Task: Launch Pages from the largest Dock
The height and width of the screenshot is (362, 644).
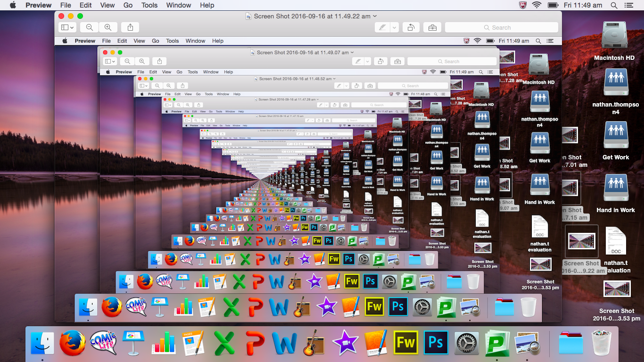Action: pyautogui.click(x=194, y=343)
